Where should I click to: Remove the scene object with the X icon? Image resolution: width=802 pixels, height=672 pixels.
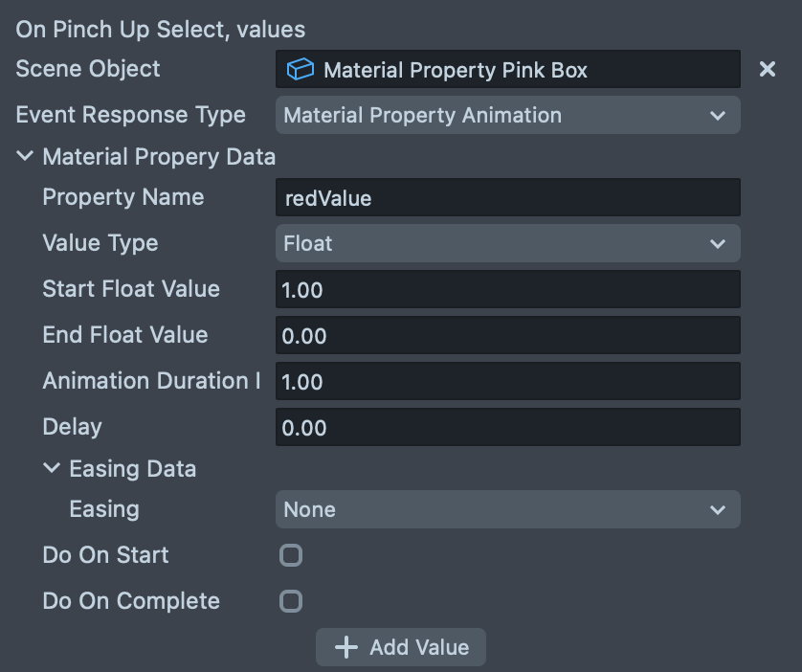[767, 70]
